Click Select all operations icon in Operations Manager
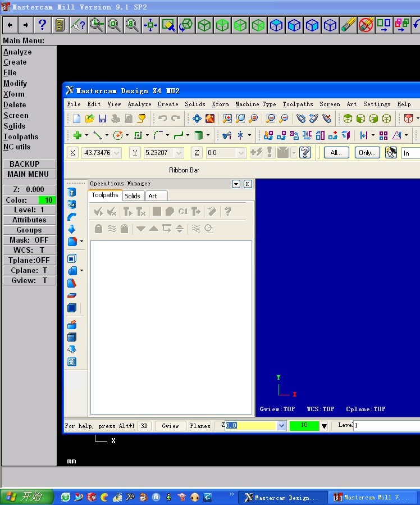 point(98,212)
